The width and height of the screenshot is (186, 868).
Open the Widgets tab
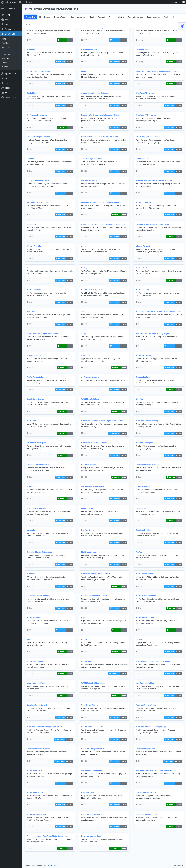click(29, 24)
